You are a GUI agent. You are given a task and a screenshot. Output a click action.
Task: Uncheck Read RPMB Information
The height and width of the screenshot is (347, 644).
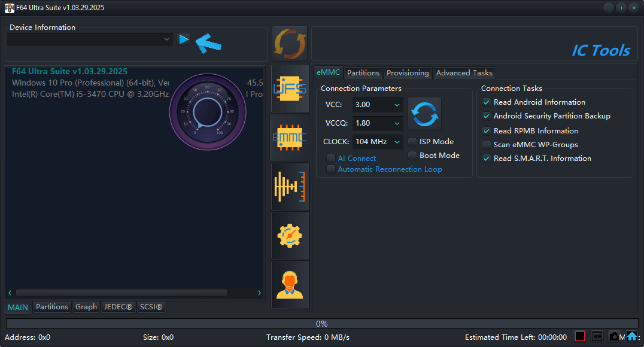(x=487, y=130)
